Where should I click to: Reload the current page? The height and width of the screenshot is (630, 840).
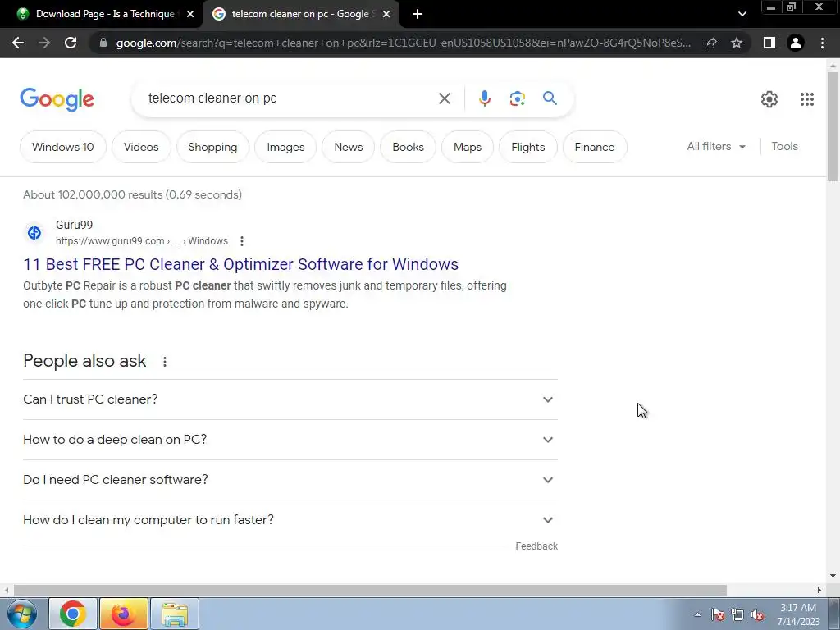click(71, 43)
